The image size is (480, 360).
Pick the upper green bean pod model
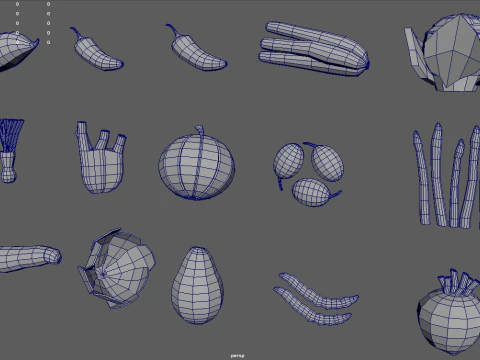click(319, 292)
